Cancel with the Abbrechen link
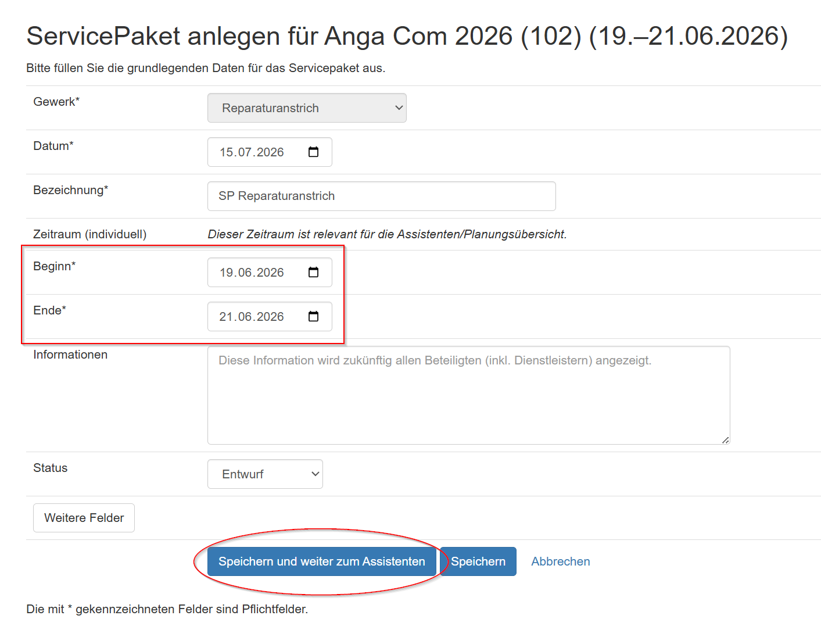 coord(561,561)
